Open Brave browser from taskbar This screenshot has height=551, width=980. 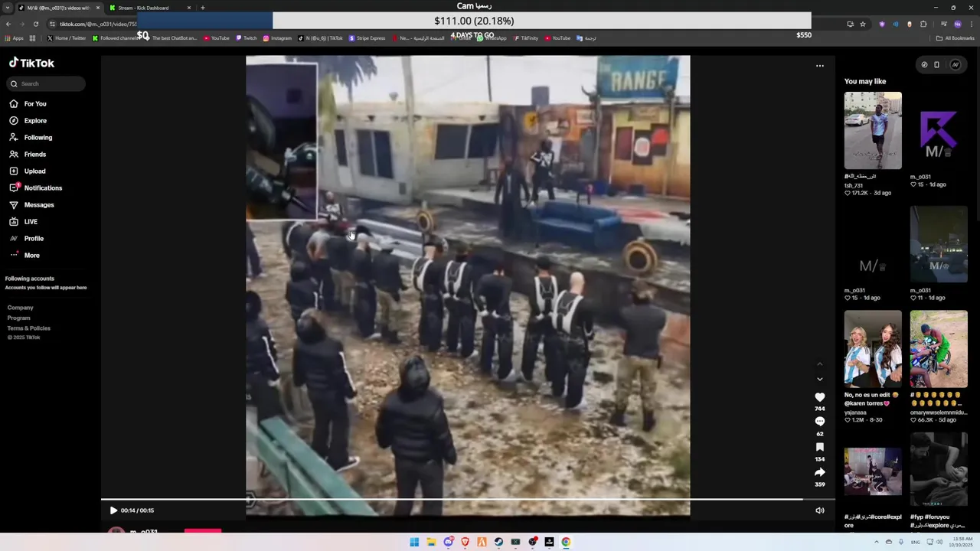click(465, 542)
